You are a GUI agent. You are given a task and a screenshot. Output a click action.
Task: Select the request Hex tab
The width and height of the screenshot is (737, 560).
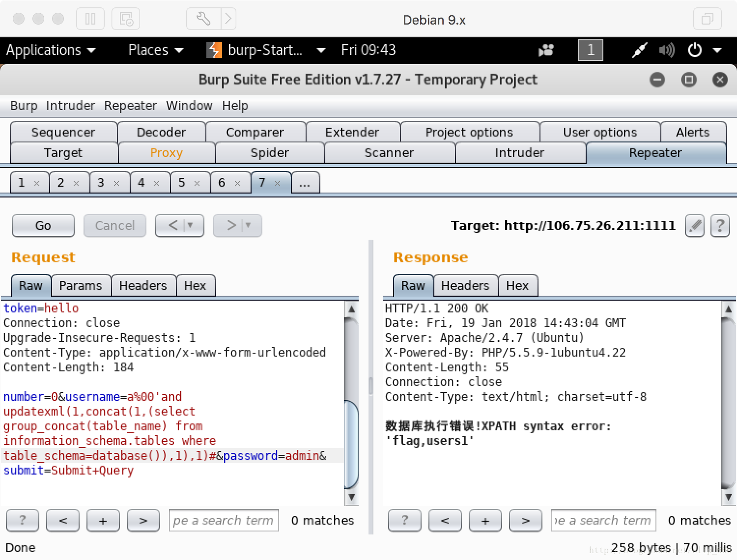pos(195,285)
